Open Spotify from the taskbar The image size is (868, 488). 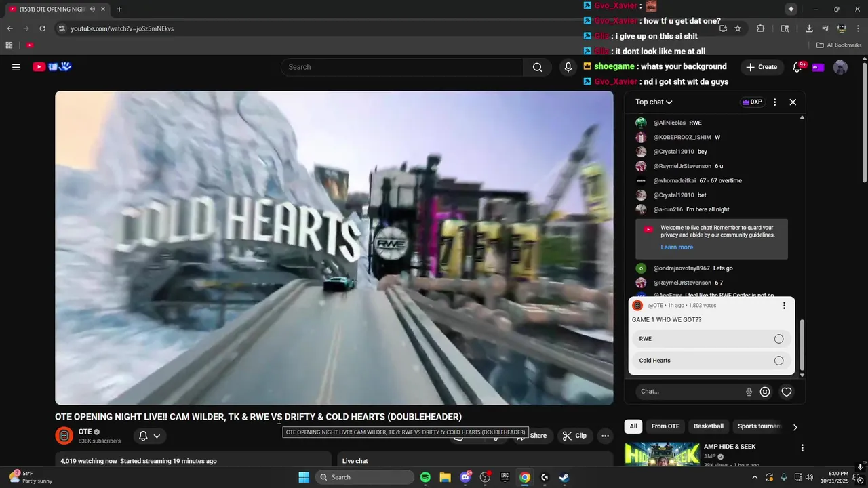(x=425, y=477)
